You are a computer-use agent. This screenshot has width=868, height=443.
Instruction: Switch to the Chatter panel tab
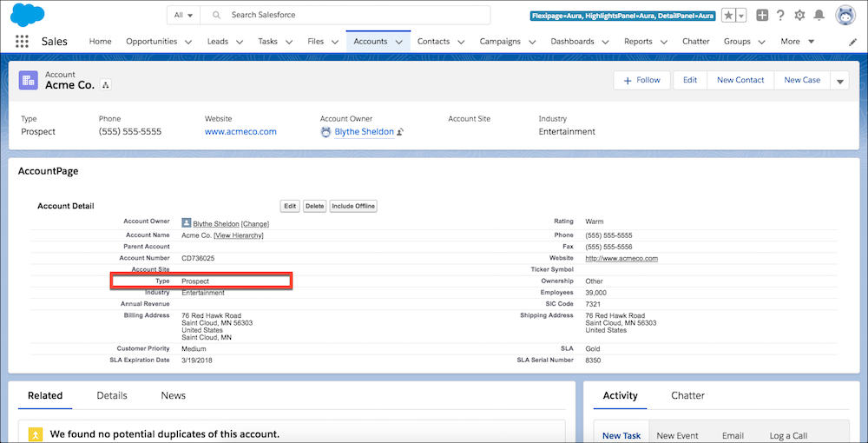(687, 395)
